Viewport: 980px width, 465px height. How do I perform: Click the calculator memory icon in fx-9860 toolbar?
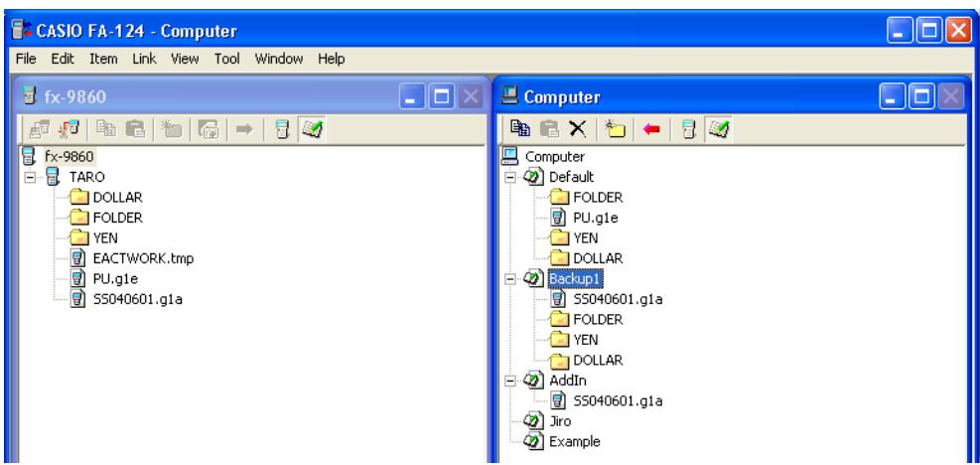(282, 129)
